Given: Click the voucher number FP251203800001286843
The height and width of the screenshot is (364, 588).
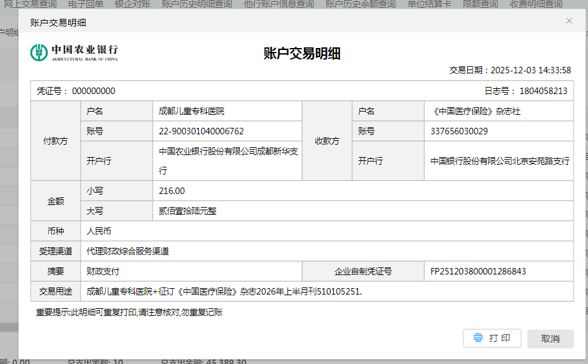Looking at the screenshot, I should (x=478, y=271).
